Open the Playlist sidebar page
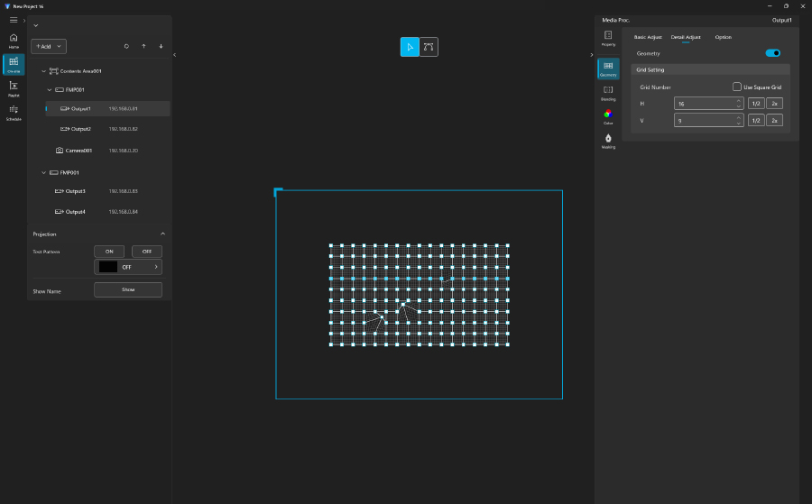 point(14,87)
